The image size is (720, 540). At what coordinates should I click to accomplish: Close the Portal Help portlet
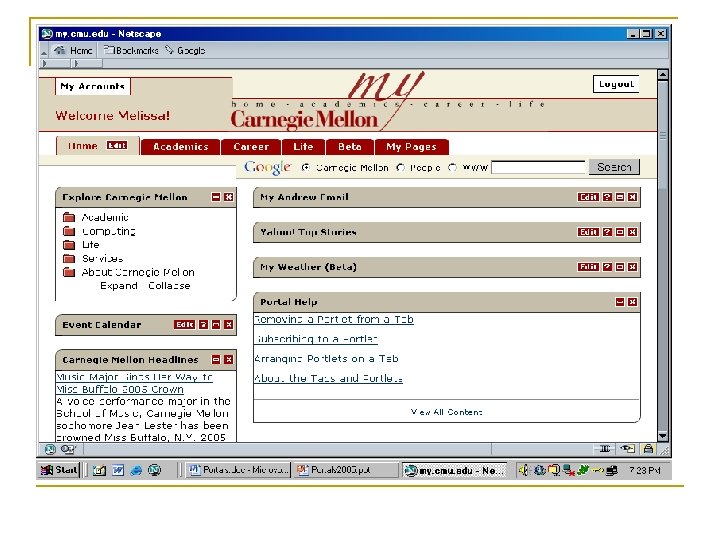(633, 302)
